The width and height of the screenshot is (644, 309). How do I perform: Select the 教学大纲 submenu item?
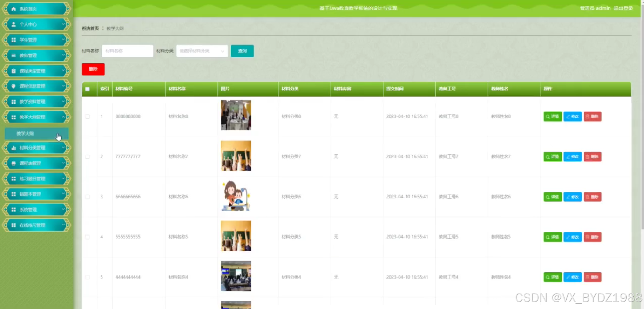(x=36, y=133)
